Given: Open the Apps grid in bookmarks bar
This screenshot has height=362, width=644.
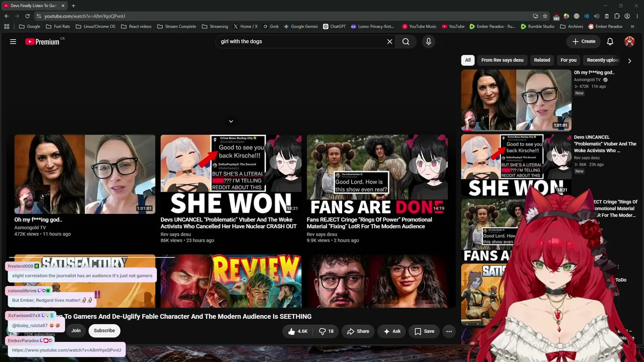Looking at the screenshot, I should coord(7,27).
